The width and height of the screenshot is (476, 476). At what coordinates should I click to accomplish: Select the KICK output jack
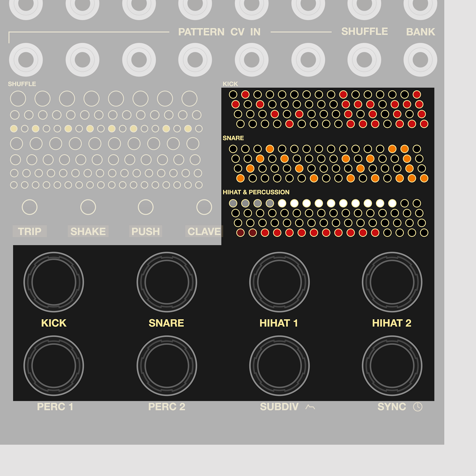click(54, 282)
